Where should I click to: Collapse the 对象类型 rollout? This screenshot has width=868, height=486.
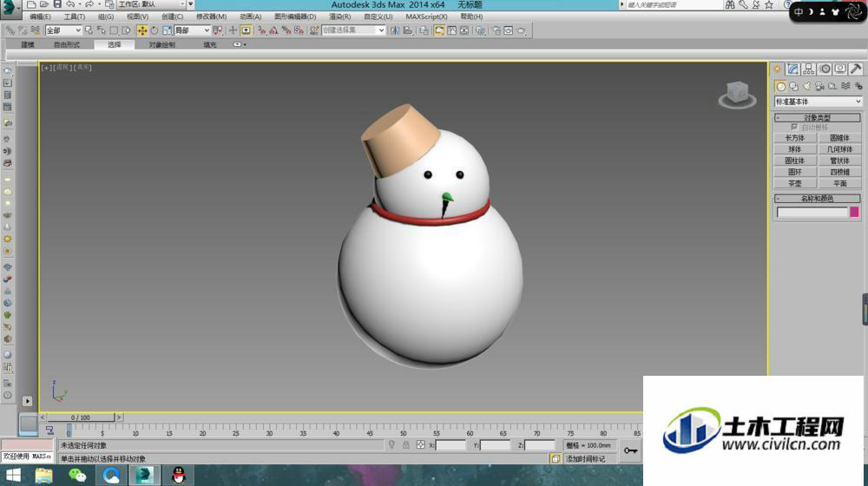click(x=817, y=118)
